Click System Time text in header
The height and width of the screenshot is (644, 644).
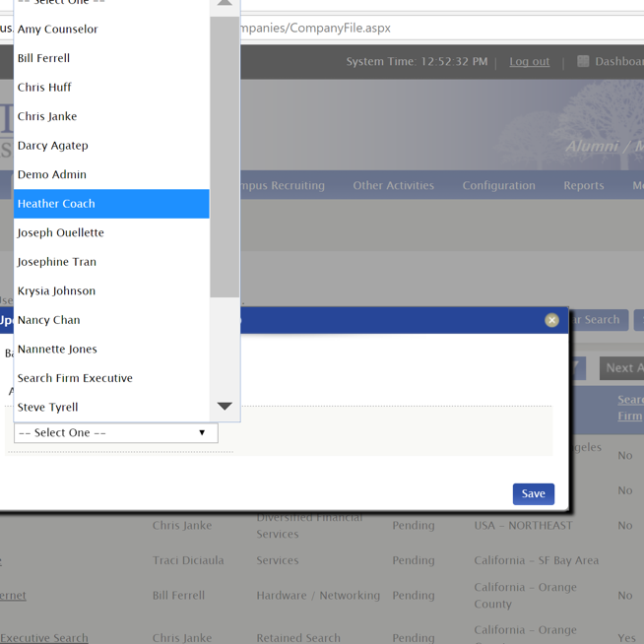point(417,62)
